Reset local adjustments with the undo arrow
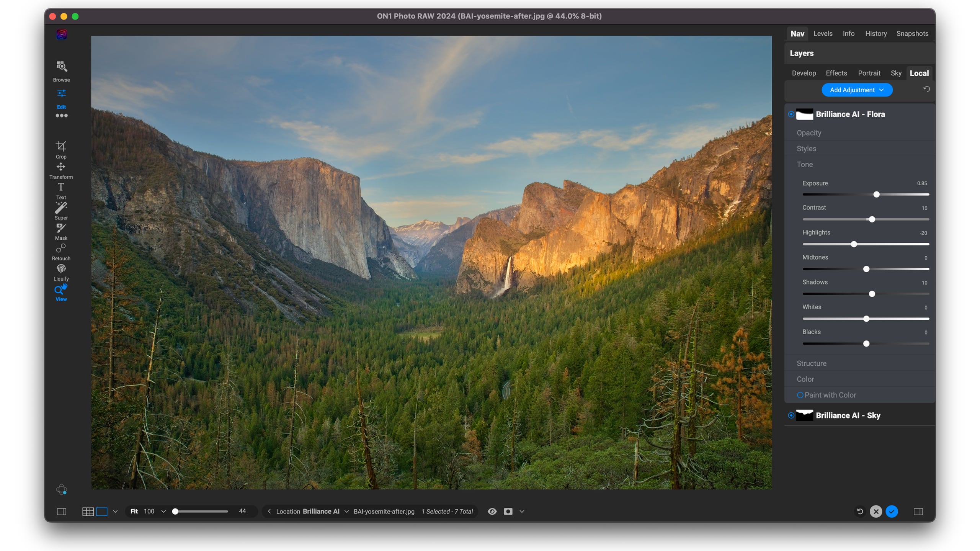The height and width of the screenshot is (551, 980). click(x=926, y=89)
